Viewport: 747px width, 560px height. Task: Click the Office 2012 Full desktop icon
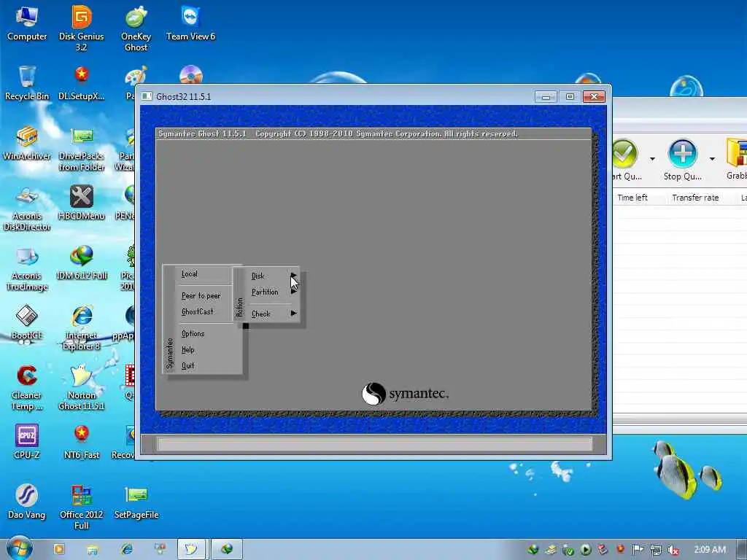click(x=82, y=507)
